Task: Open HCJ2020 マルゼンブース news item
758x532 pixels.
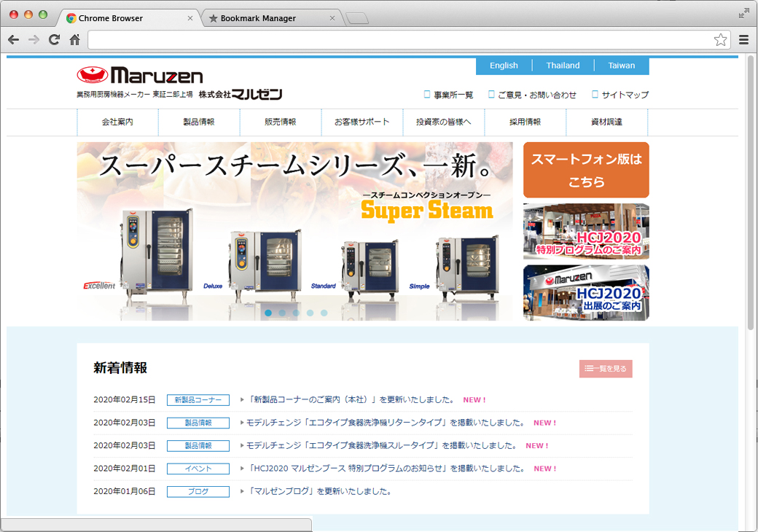Action: click(387, 469)
